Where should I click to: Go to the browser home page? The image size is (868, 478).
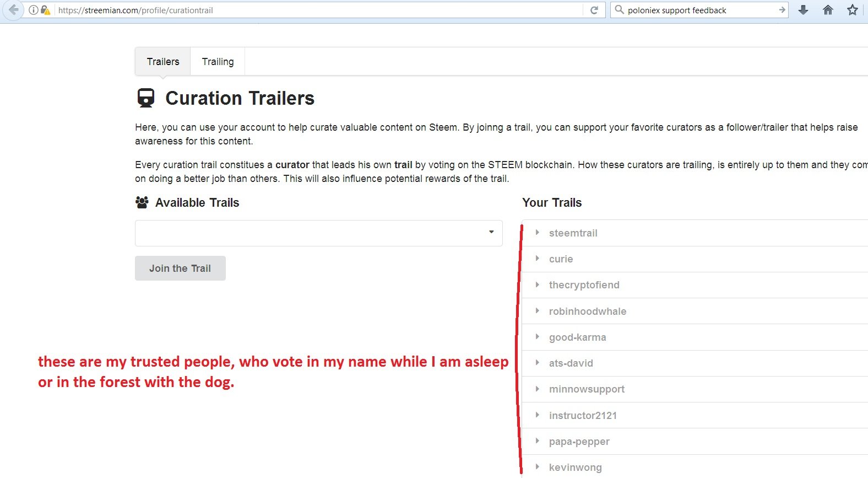coord(828,10)
